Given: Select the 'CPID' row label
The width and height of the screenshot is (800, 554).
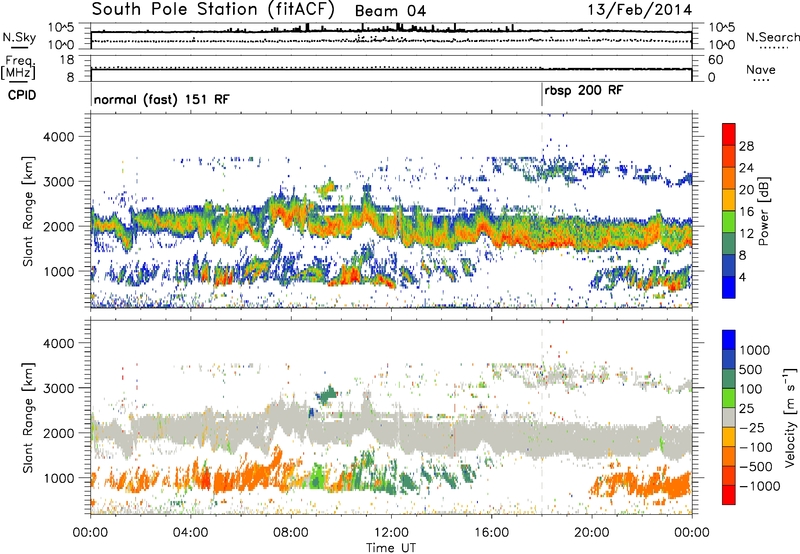Looking at the screenshot, I should [22, 95].
